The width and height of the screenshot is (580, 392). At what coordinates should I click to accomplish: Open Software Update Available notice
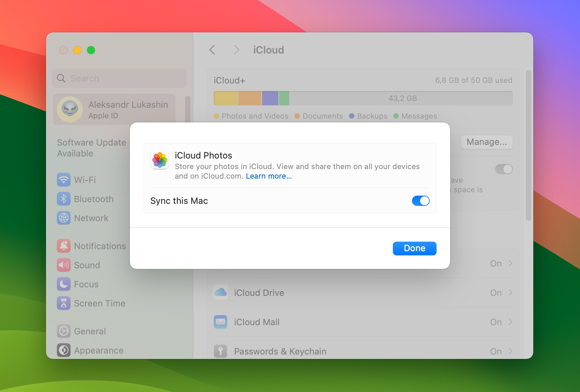pos(92,148)
